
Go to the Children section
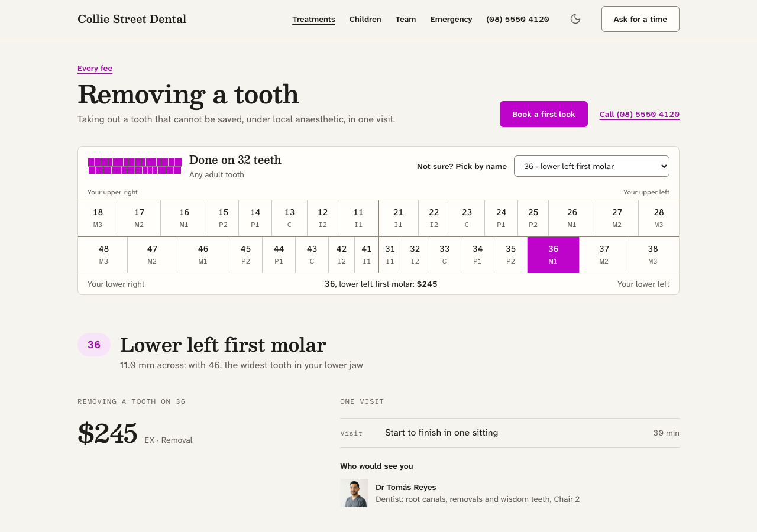365,19
